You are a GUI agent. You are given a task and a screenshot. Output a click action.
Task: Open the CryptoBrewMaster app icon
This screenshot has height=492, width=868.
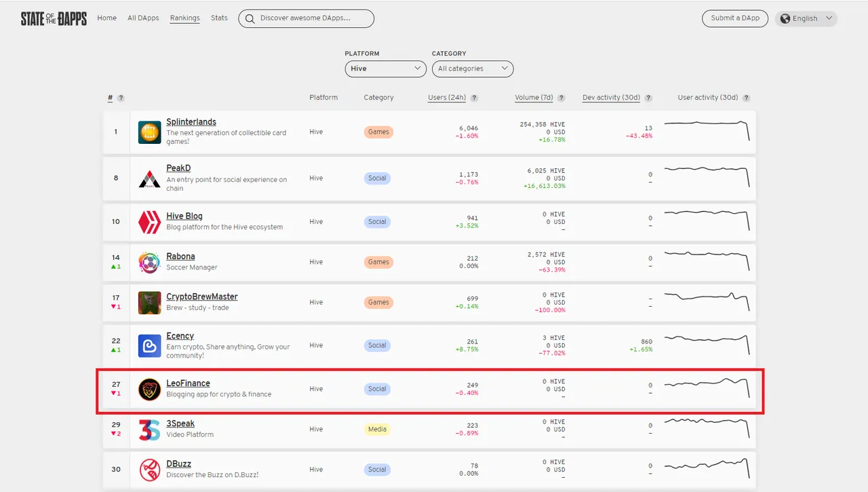(149, 303)
